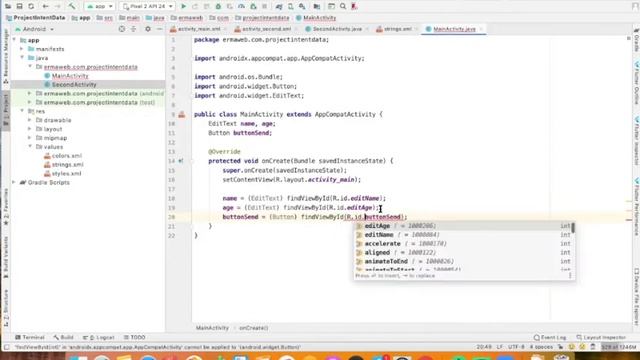The image size is (640, 360).
Task: Open the Terminal tool window
Action: point(29,338)
